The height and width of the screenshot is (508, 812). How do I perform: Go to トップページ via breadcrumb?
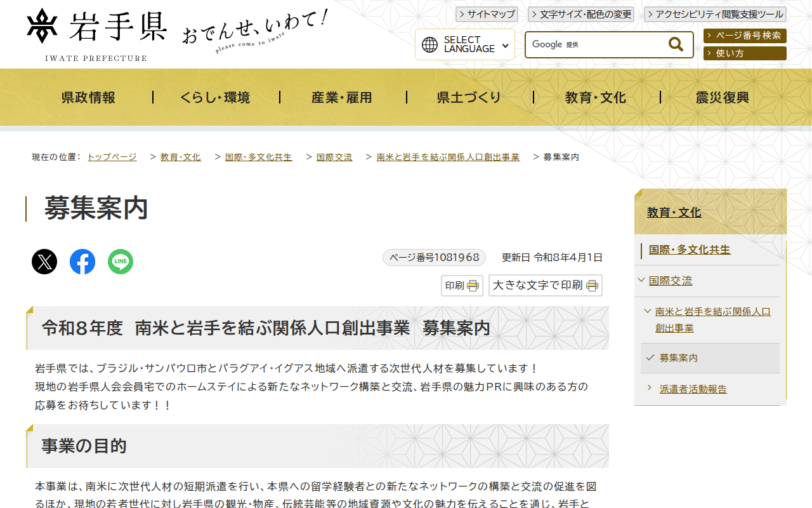click(x=113, y=156)
